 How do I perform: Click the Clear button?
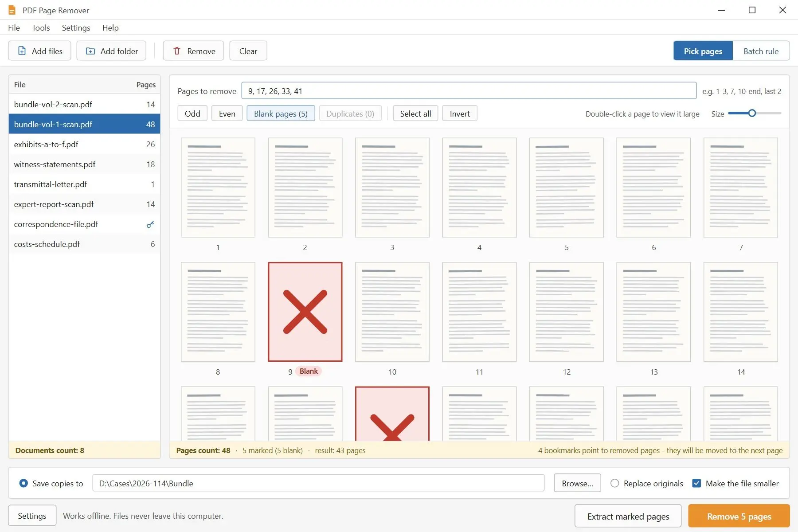point(248,51)
